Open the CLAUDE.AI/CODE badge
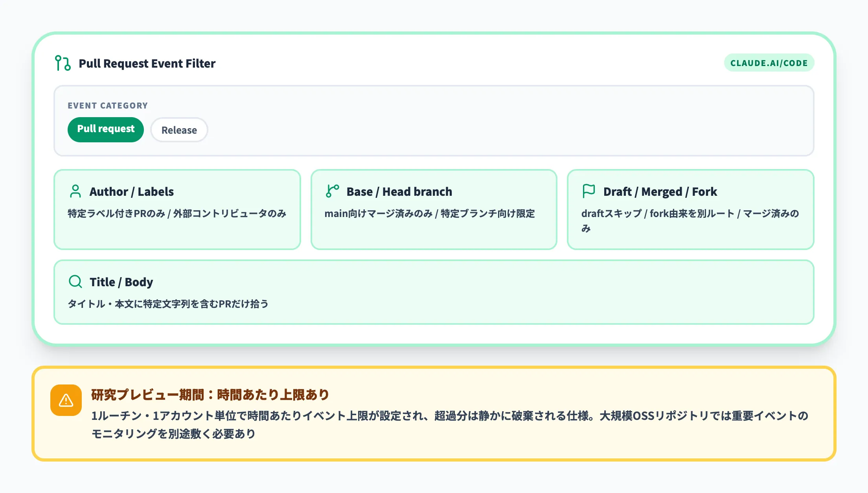This screenshot has width=868, height=493. pyautogui.click(x=769, y=63)
